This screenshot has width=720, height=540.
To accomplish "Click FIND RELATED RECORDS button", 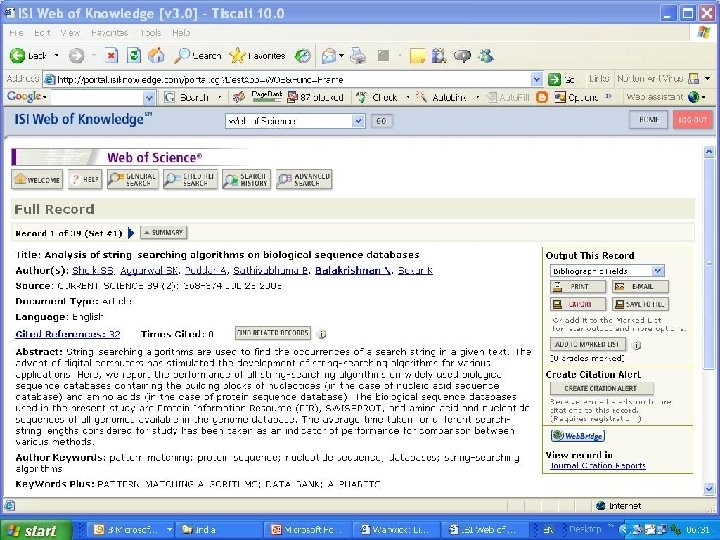I will (273, 333).
